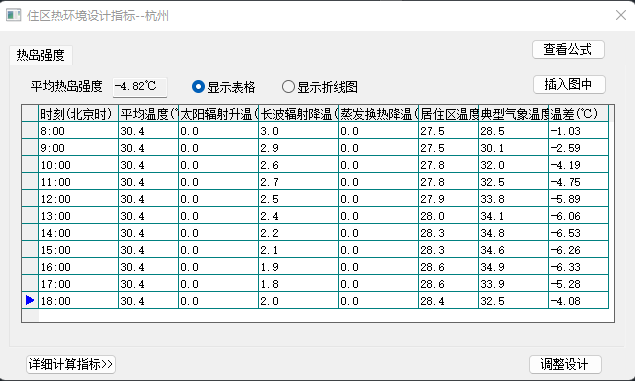The height and width of the screenshot is (381, 635).
Task: Click the 温差 cell -4.19
Action: [579, 165]
